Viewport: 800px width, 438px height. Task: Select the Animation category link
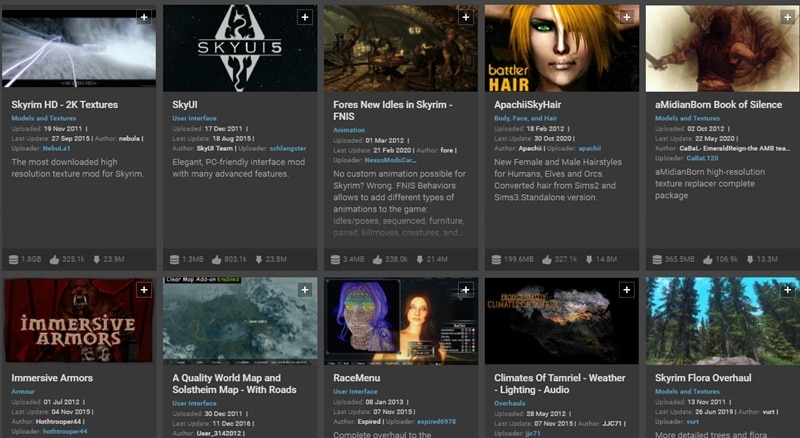[349, 130]
